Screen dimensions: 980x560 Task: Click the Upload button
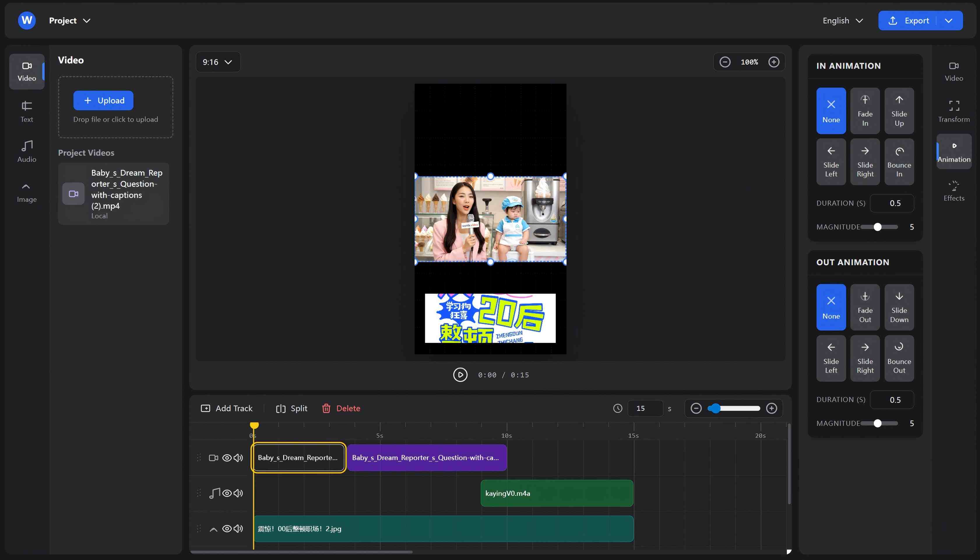point(103,100)
